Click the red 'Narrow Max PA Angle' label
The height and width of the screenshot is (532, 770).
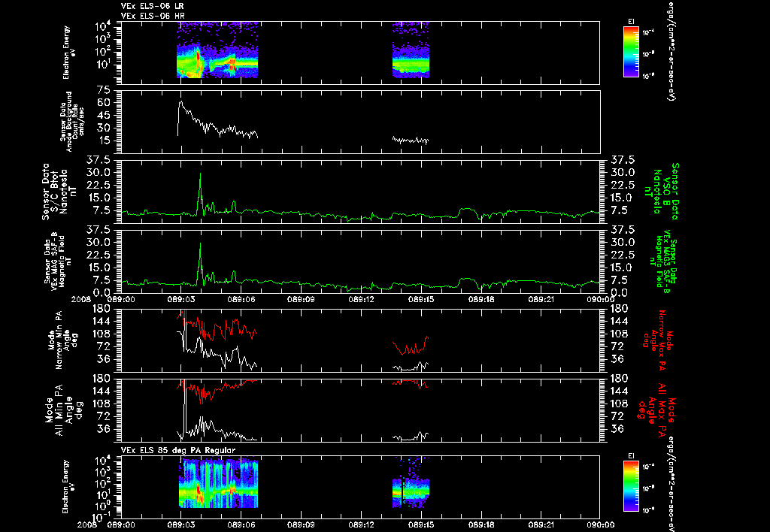click(658, 342)
